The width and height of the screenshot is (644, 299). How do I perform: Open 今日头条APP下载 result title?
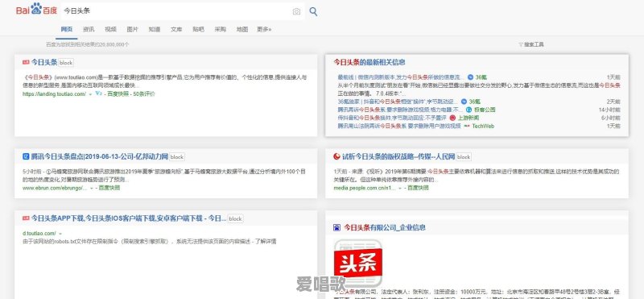click(129, 218)
